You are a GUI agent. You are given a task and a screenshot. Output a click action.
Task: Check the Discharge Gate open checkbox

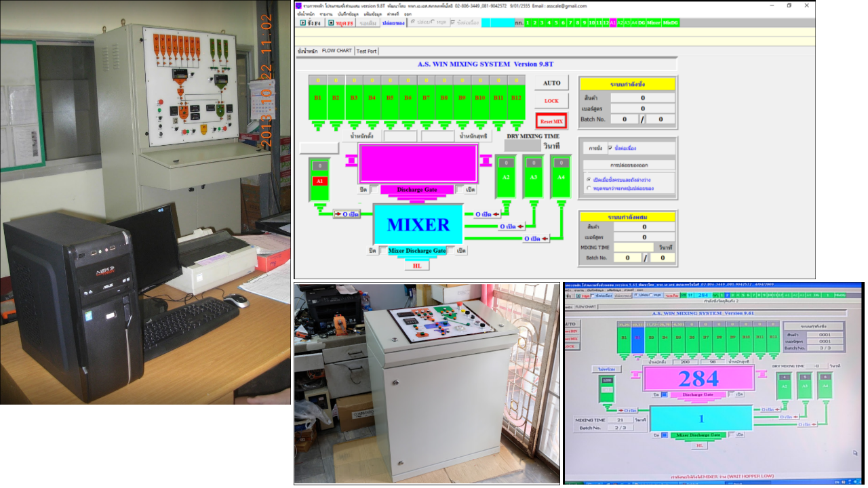[x=460, y=190]
